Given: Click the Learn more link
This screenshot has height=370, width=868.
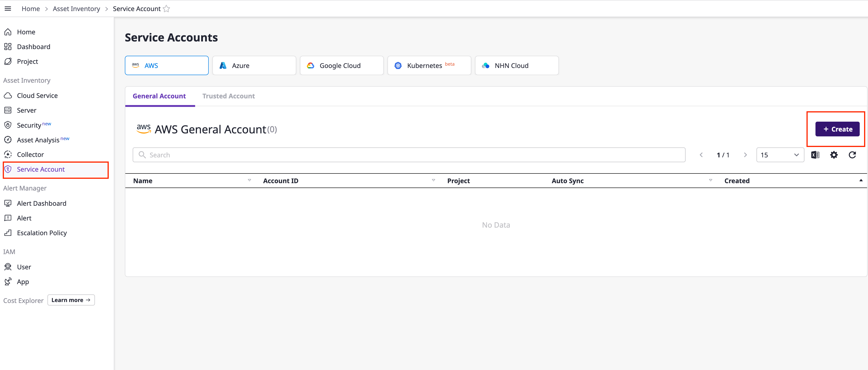Looking at the screenshot, I should click(71, 300).
